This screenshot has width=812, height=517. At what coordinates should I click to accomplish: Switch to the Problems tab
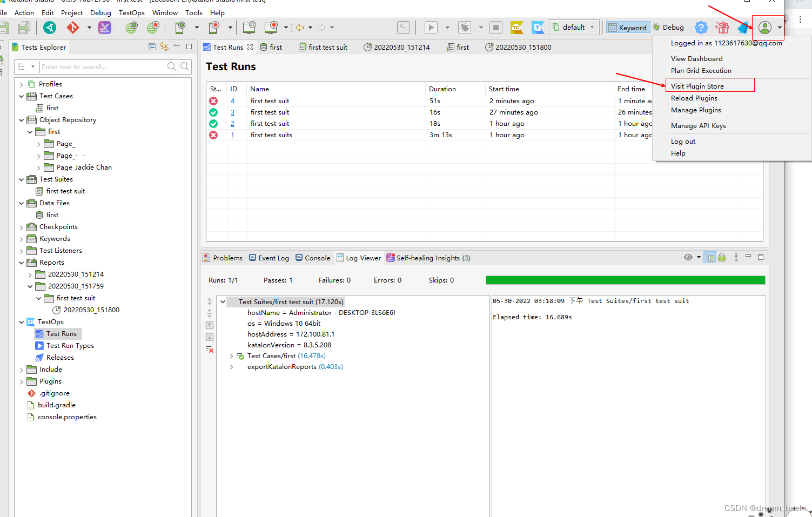223,258
